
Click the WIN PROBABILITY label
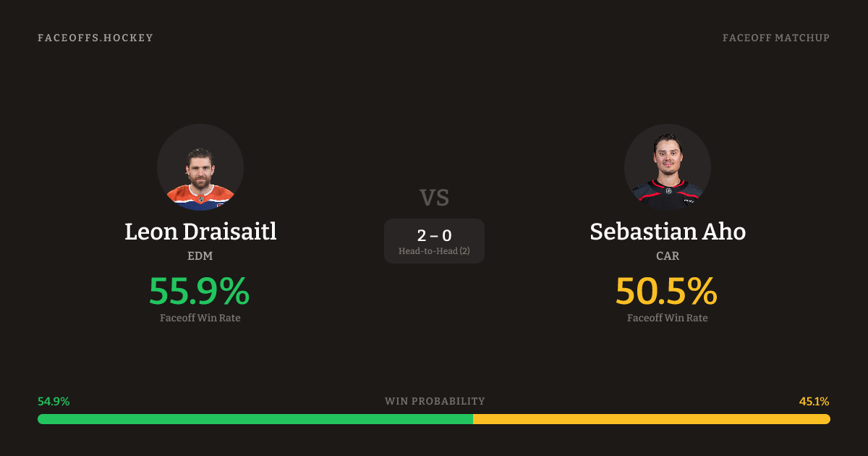pyautogui.click(x=435, y=401)
